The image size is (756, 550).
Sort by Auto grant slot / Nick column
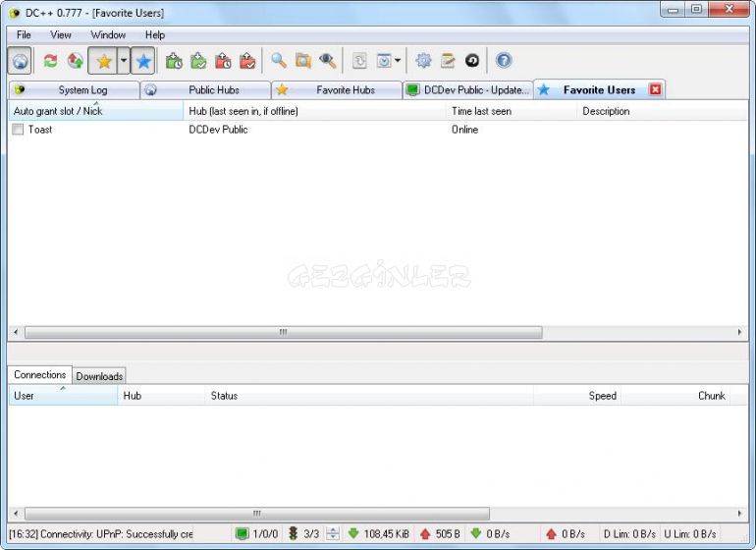[x=96, y=111]
